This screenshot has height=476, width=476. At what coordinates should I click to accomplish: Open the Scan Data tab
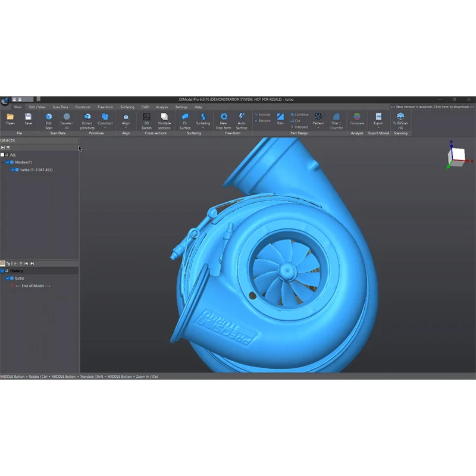click(60, 107)
